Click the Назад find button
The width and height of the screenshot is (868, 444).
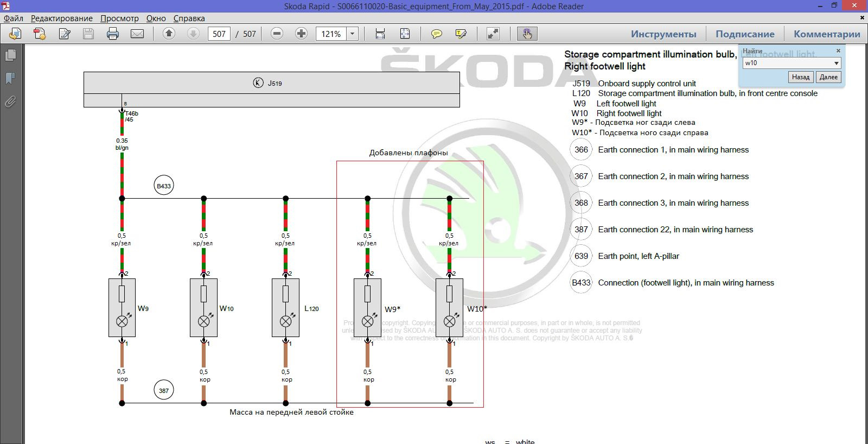tap(801, 77)
